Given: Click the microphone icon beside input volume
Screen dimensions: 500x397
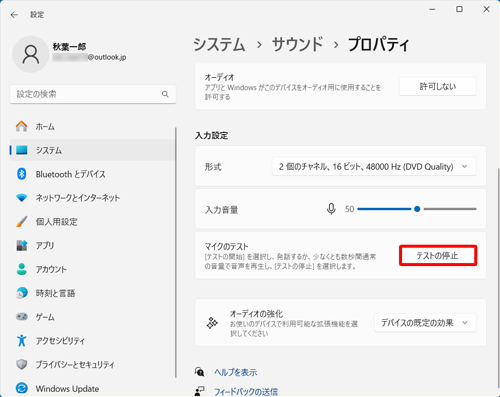Looking at the screenshot, I should click(x=331, y=209).
